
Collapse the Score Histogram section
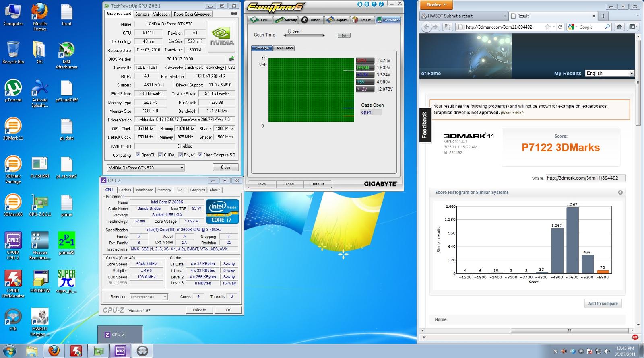pos(620,193)
